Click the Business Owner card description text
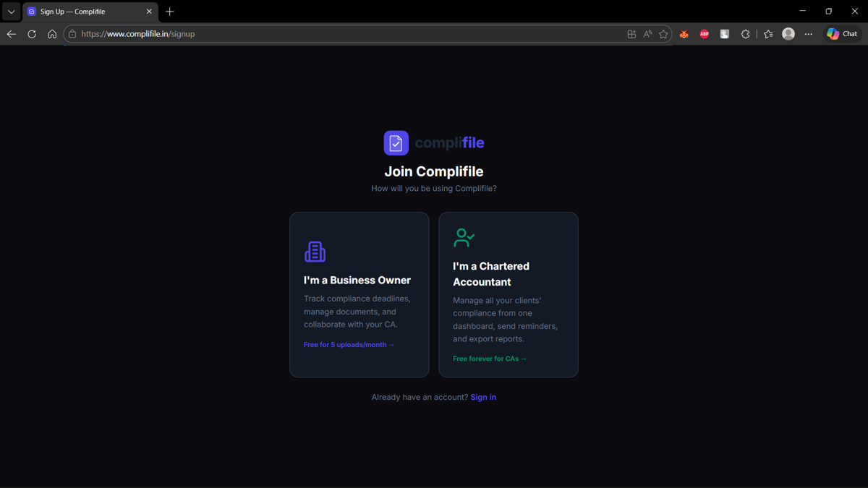Screen dimensions: 868x488 point(357,312)
